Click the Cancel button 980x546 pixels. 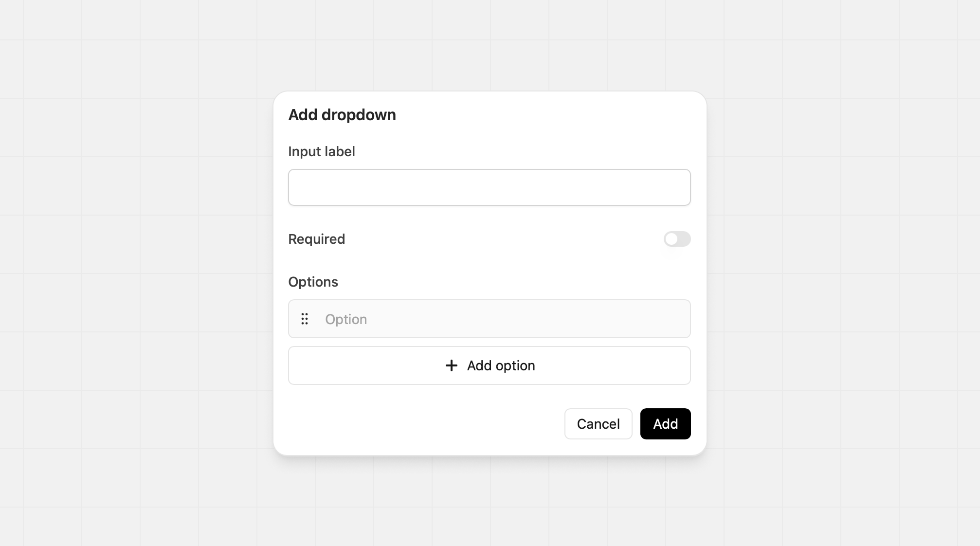598,424
